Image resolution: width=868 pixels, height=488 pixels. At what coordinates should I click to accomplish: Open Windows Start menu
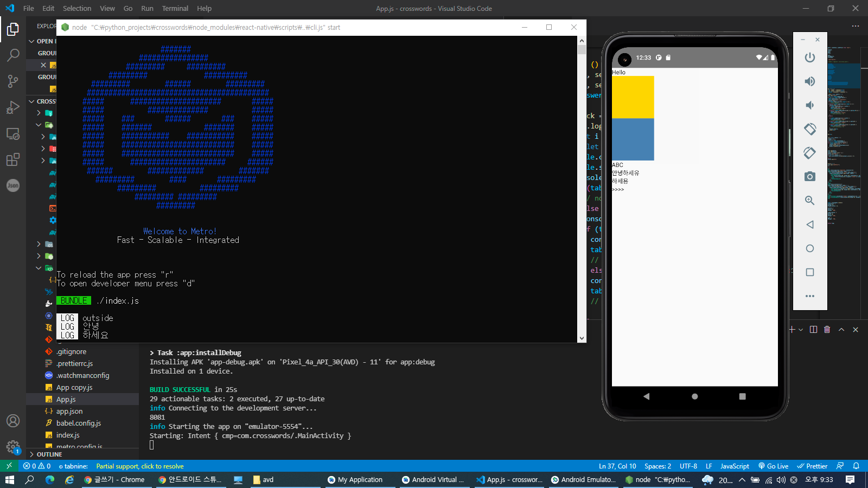[9, 480]
